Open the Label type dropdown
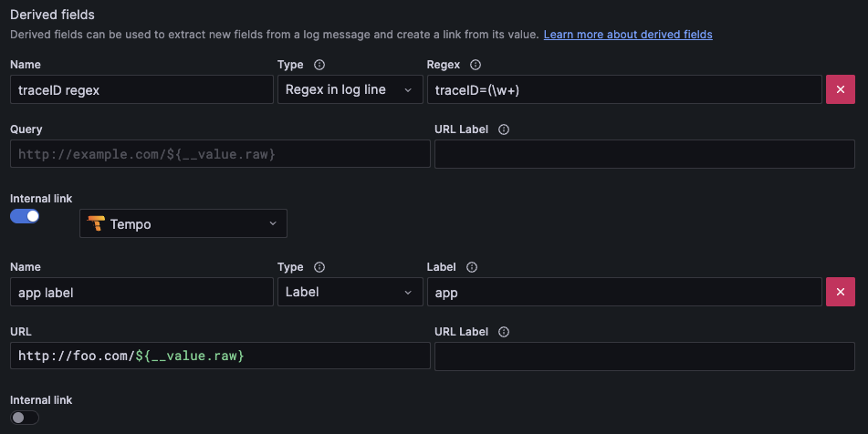 pos(349,292)
